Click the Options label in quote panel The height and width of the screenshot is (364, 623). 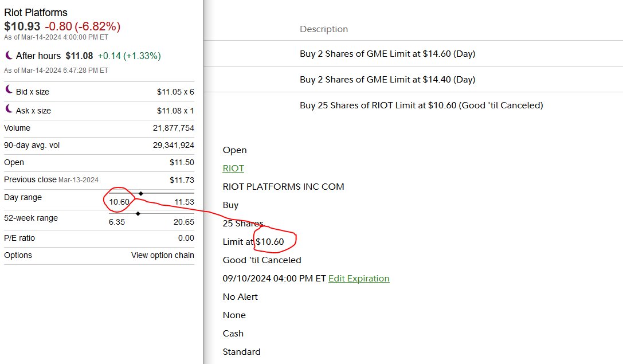[x=18, y=255]
